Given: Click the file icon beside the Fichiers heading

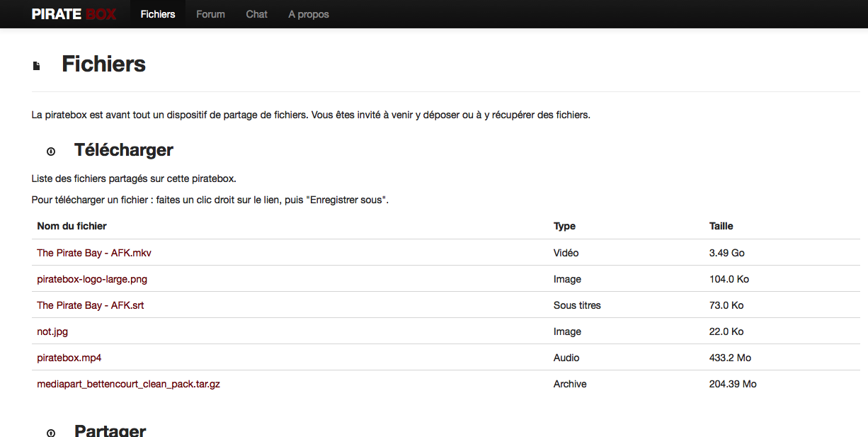Looking at the screenshot, I should tap(37, 66).
